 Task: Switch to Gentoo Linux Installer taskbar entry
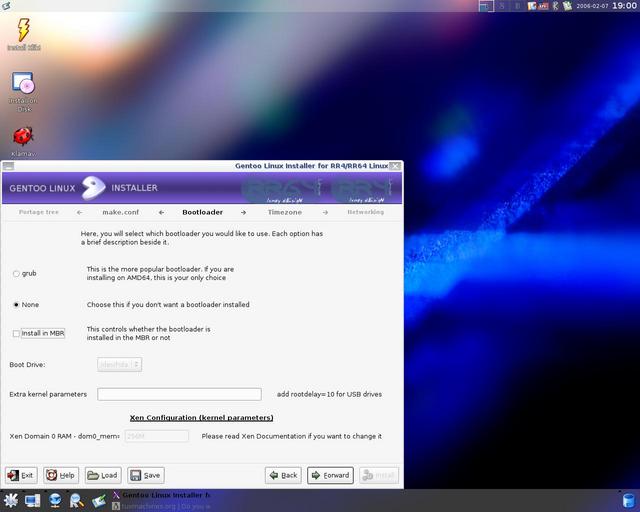coord(162,495)
